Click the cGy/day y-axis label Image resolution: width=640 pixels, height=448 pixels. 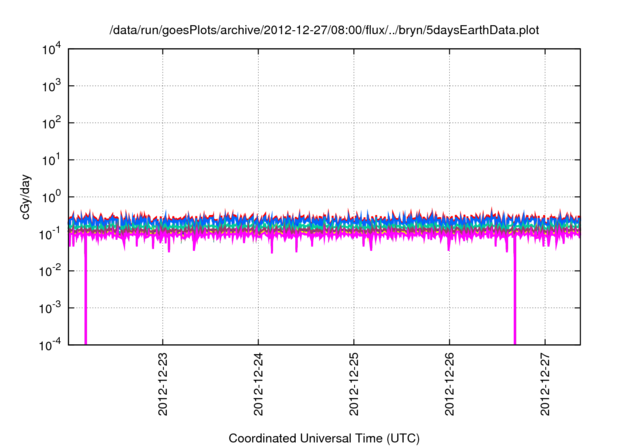[x=25, y=197]
